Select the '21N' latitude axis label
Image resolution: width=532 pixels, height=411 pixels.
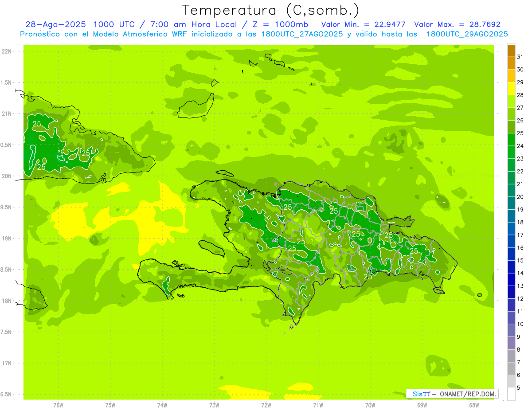tap(7, 114)
